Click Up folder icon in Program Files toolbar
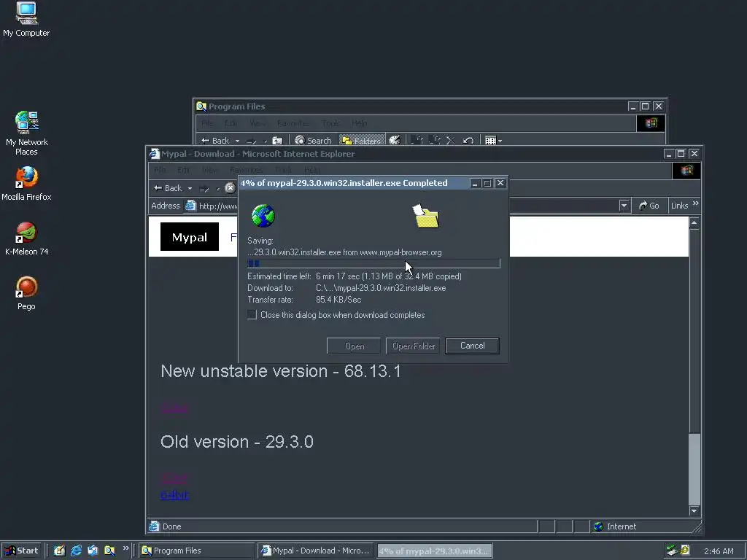Viewport: 747px width, 560px height. coord(277,141)
